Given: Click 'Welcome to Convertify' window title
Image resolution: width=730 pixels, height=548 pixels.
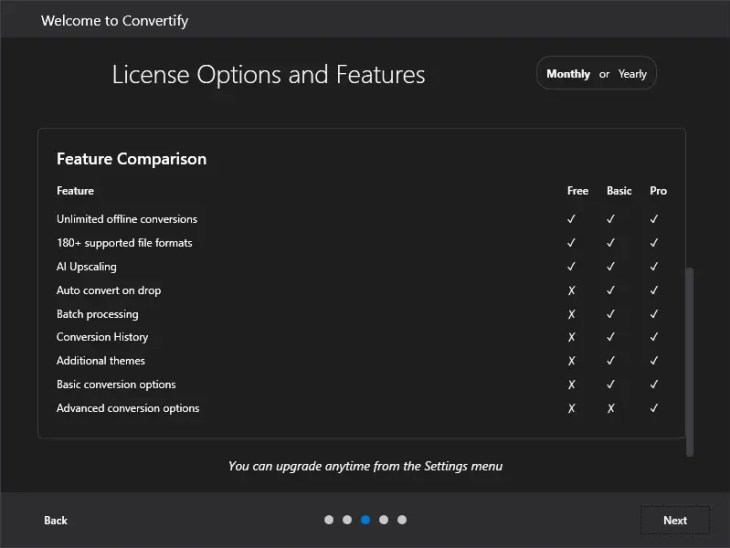Looking at the screenshot, I should click(114, 20).
